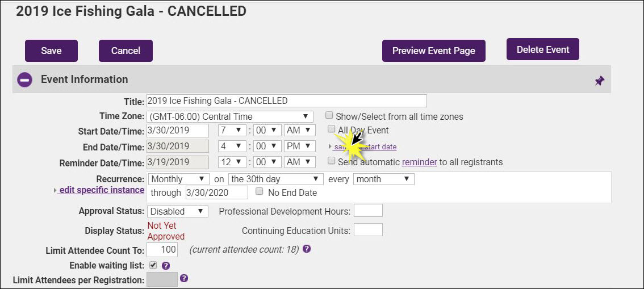
Task: Enable Send automatic reminder checkbox
Action: (332, 161)
